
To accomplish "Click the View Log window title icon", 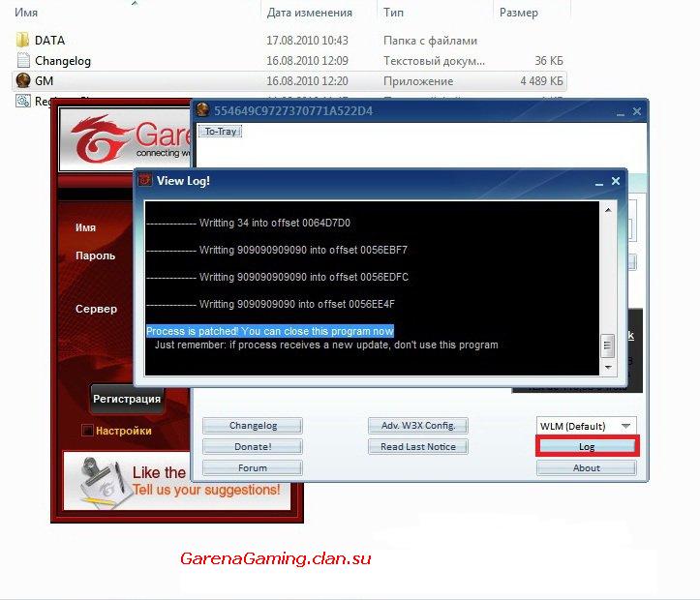I will 145,180.
